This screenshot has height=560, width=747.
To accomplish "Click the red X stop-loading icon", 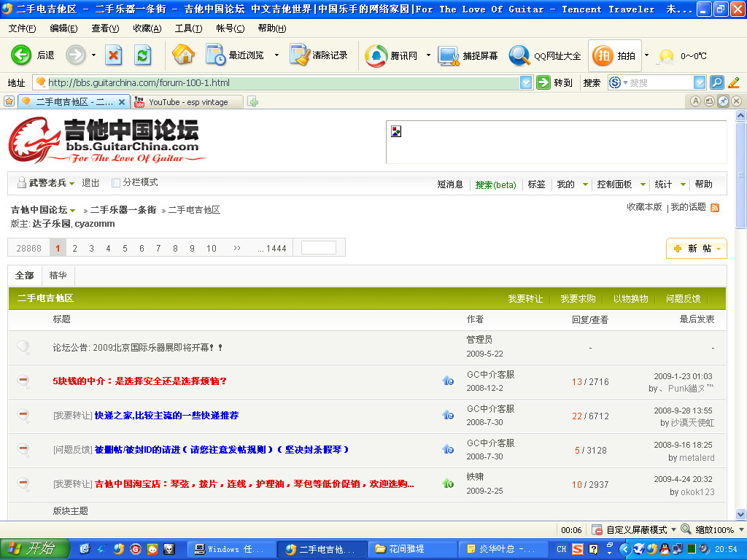I will click(114, 55).
